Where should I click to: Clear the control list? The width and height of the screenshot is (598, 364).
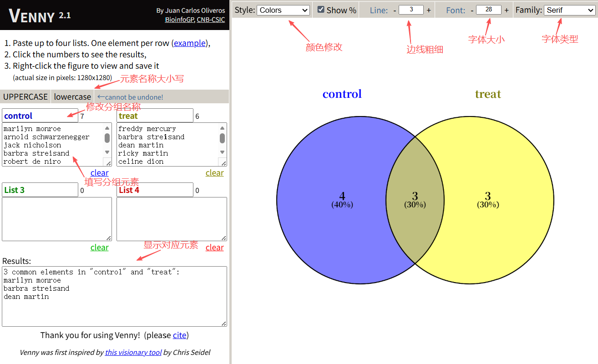[x=99, y=173]
